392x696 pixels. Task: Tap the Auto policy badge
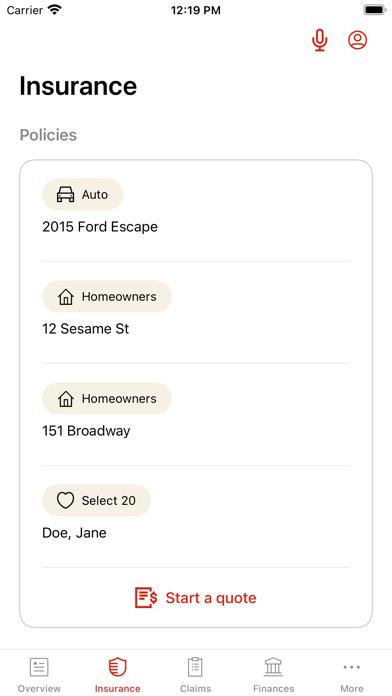82,194
